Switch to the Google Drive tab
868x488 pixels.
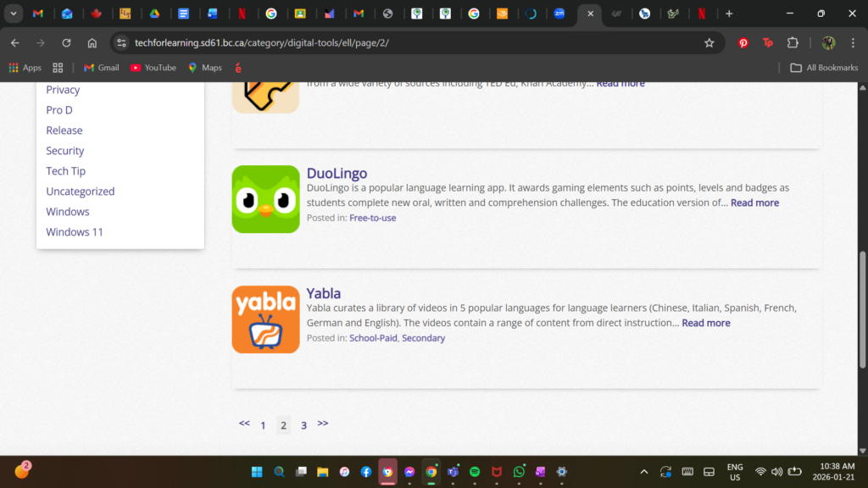coord(154,14)
